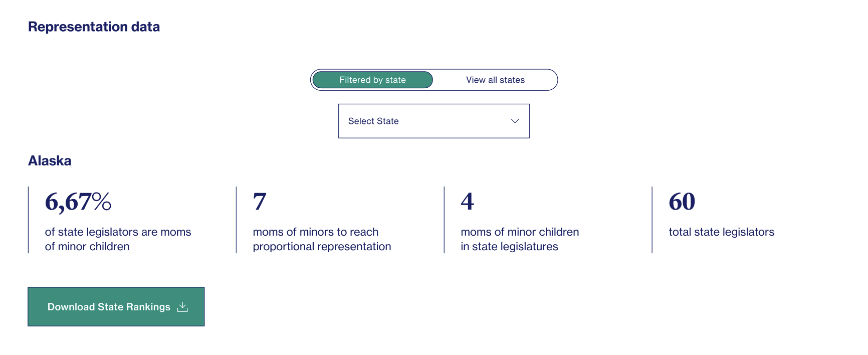This screenshot has width=868, height=355.
Task: Open the Select State dropdown
Action: click(434, 121)
